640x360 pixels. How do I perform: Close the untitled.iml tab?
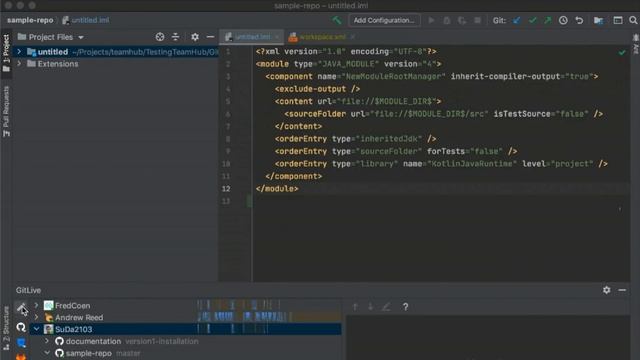277,37
